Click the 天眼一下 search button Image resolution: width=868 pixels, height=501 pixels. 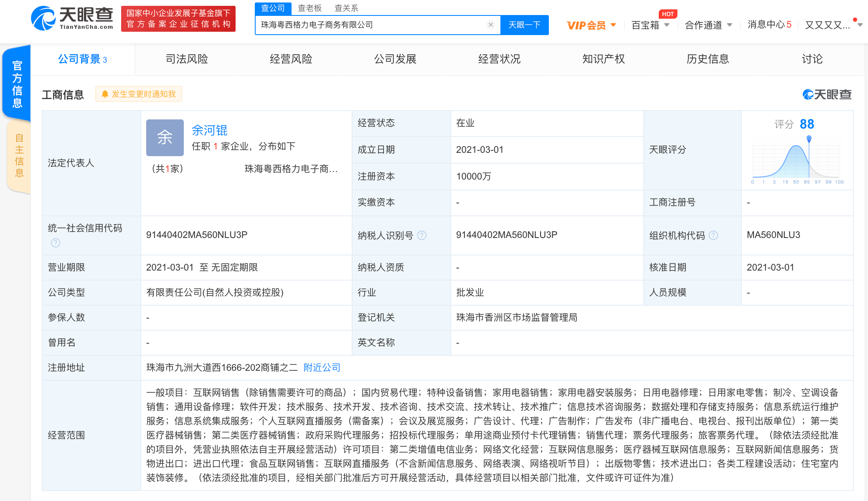pos(524,25)
